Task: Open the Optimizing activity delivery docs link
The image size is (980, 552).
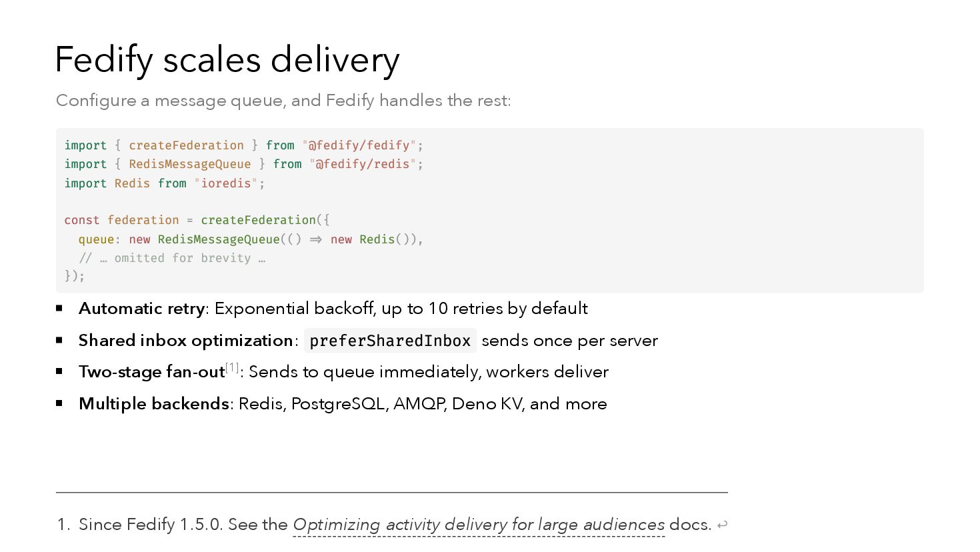Action: click(478, 525)
